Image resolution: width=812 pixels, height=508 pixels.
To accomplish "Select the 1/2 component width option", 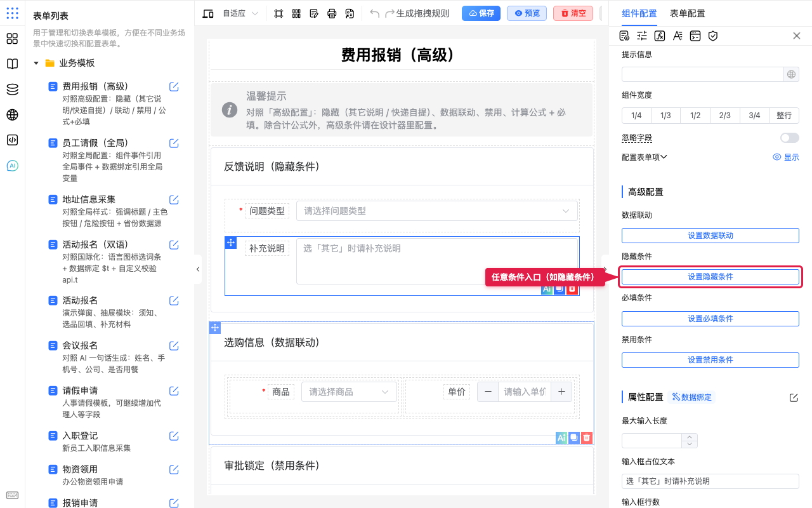I will point(695,115).
